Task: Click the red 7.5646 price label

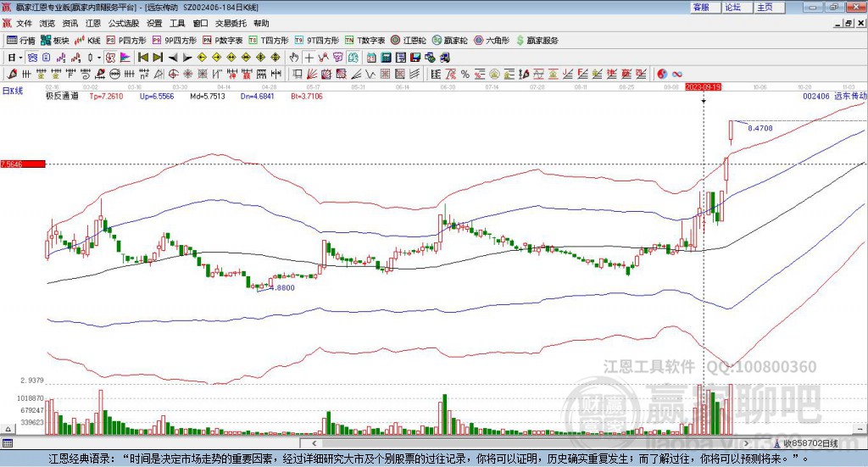Action: (x=23, y=164)
